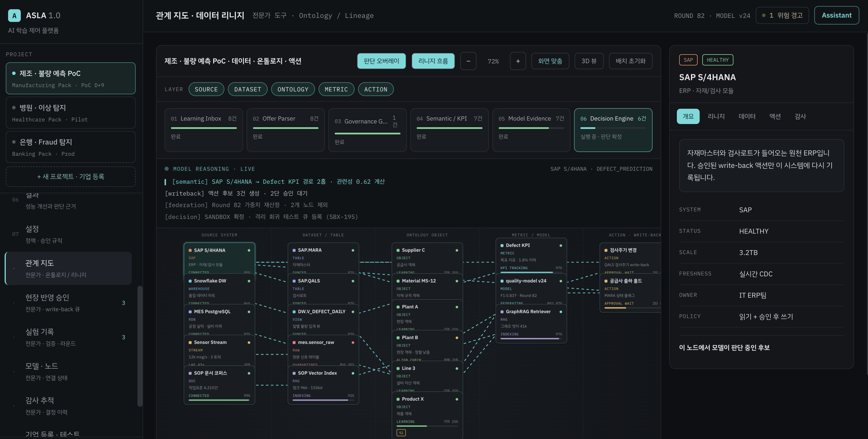The height and width of the screenshot is (439, 868).
Task: Open 모델 · 노드 connection status
Action: pyautogui.click(x=68, y=372)
